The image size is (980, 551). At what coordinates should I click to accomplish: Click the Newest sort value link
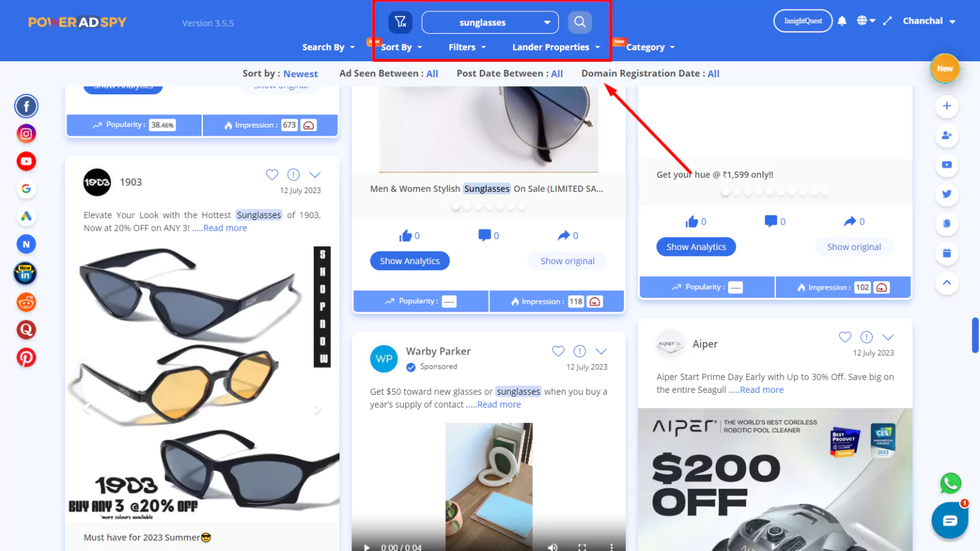301,74
